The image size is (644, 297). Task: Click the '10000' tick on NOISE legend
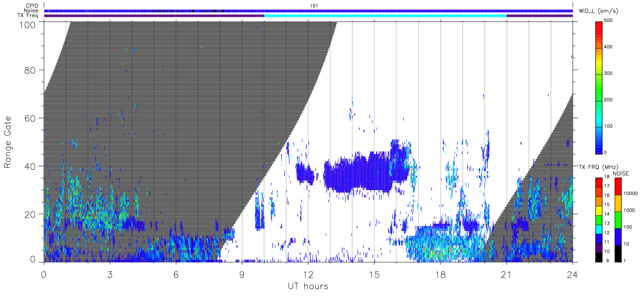coord(631,194)
